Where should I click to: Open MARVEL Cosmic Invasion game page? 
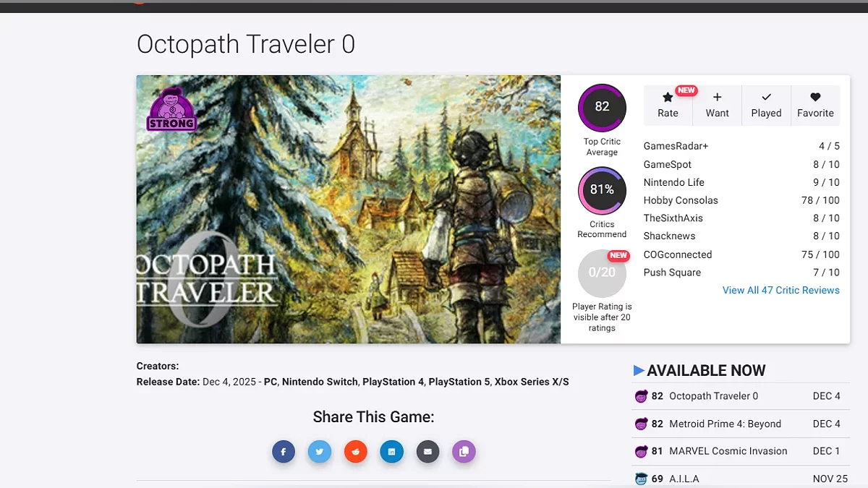(728, 451)
